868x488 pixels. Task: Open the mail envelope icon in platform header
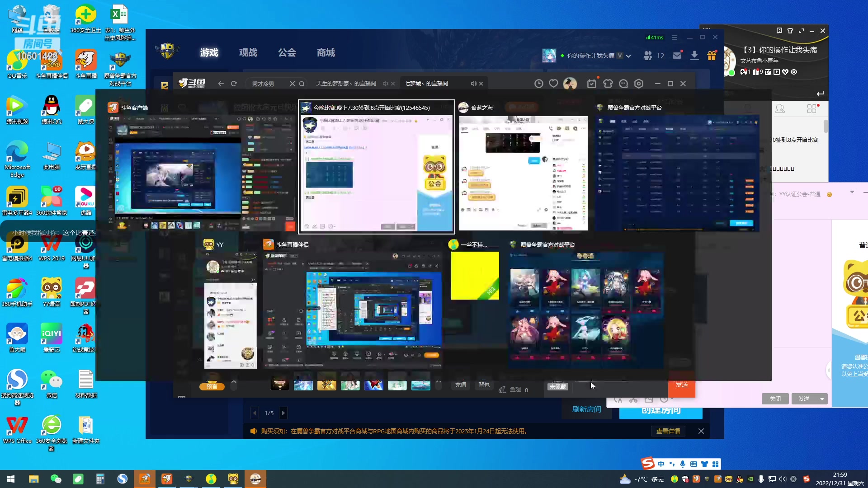677,55
